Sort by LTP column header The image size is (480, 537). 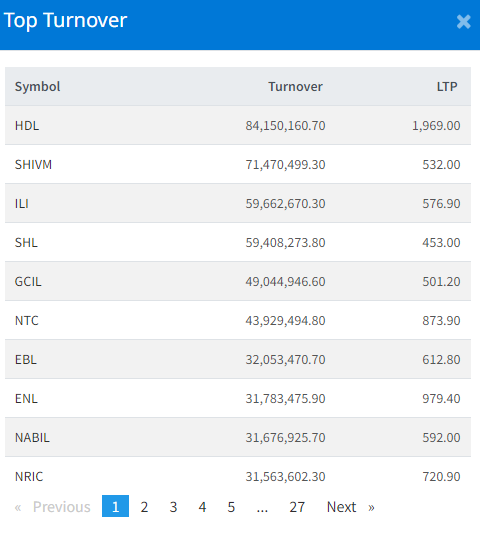click(447, 87)
